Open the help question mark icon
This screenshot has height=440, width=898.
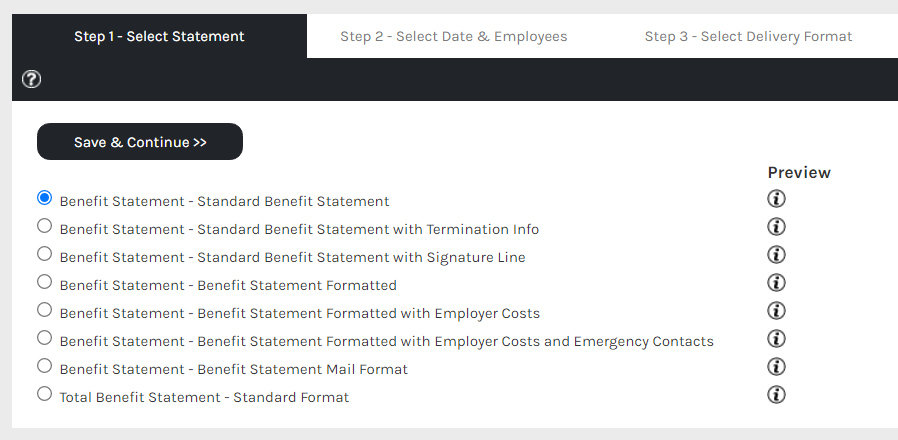[x=31, y=79]
